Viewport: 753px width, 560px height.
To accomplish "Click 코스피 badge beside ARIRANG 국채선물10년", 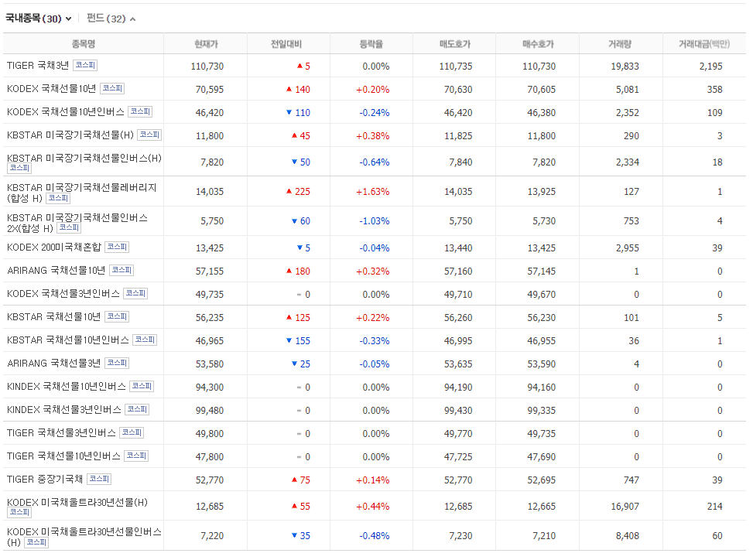I will tap(122, 270).
